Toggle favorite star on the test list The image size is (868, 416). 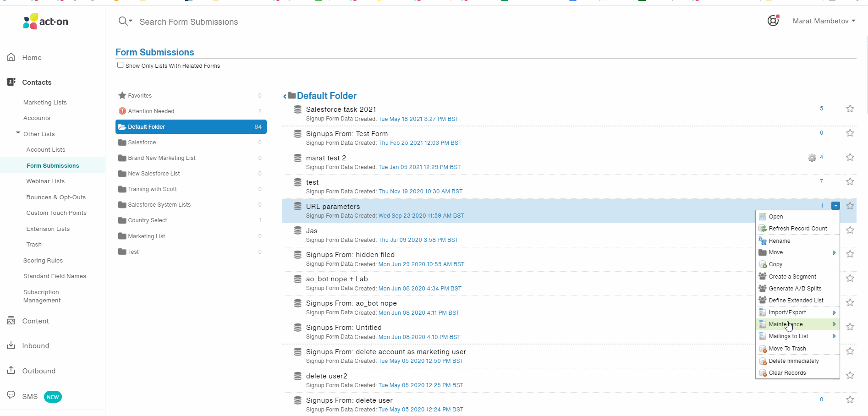click(x=850, y=181)
